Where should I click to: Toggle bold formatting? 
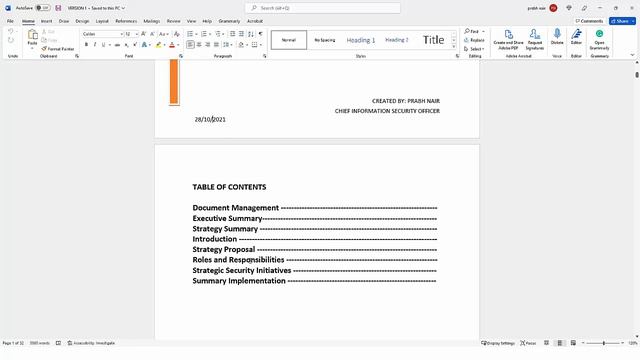86,45
